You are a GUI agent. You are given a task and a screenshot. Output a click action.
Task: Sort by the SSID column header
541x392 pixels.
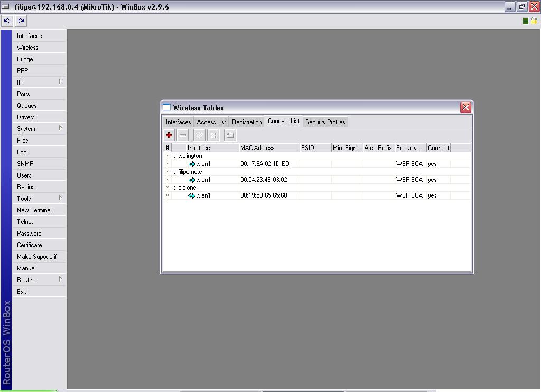pos(315,148)
